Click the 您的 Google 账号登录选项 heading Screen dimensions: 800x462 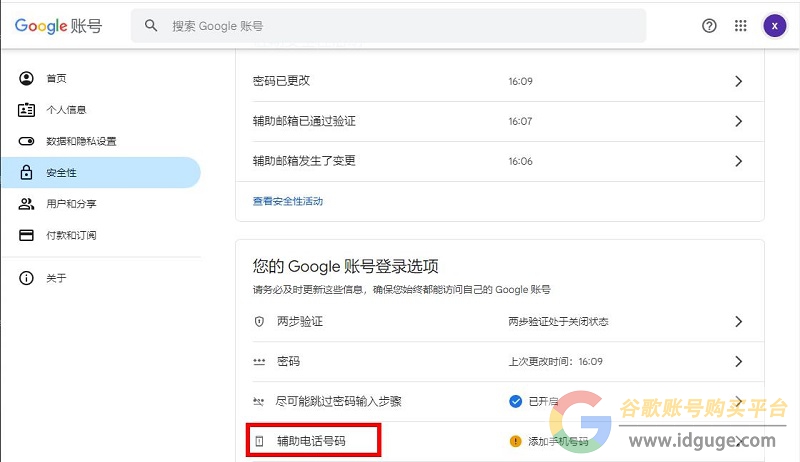point(345,266)
